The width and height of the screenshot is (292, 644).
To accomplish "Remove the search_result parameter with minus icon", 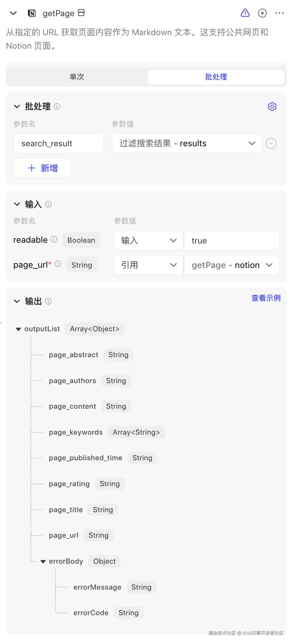I will [271, 143].
